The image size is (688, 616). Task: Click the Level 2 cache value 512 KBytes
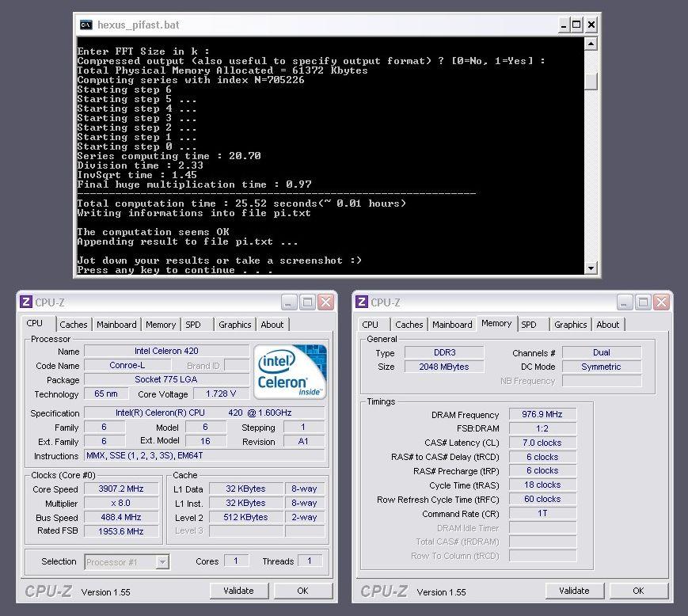245,517
